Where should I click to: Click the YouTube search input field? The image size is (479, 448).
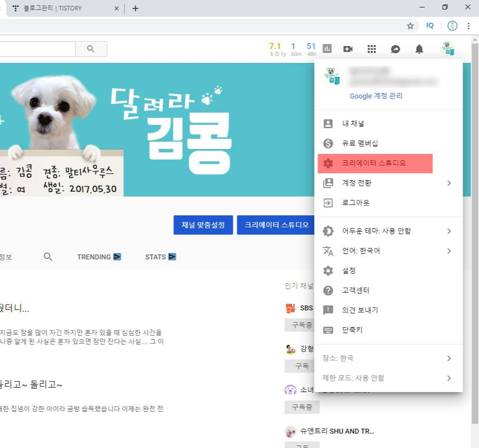click(37, 49)
